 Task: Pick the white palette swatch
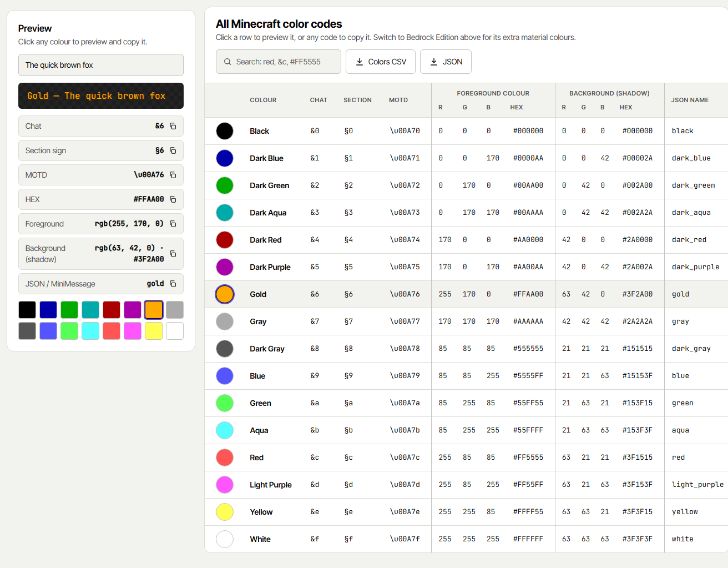(175, 331)
